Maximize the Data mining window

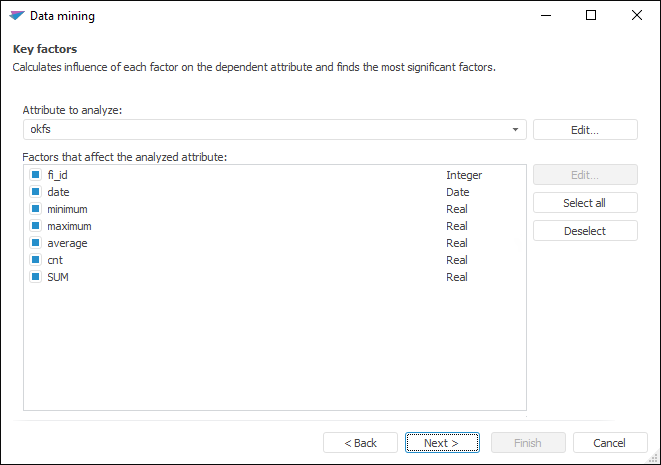click(591, 16)
